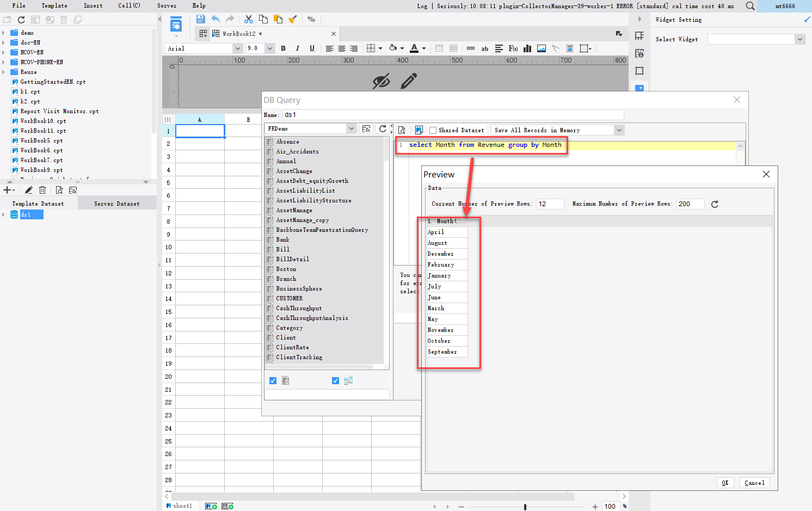Click the refresh icon in Preview dialog

(x=715, y=204)
